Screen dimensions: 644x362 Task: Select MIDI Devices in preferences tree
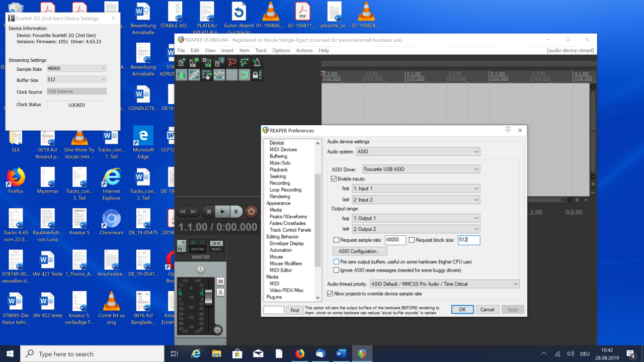coord(283,149)
